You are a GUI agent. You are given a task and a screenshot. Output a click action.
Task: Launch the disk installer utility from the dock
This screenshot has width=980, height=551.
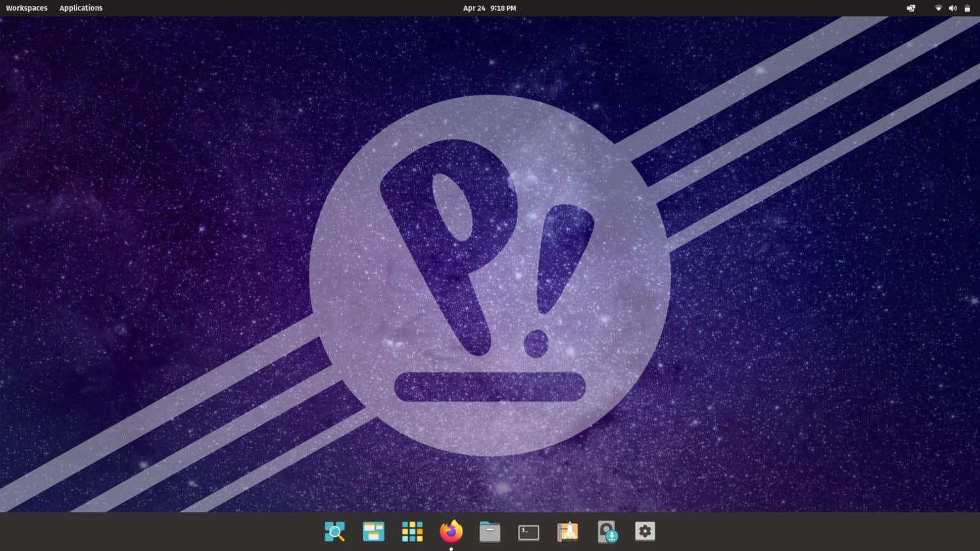[606, 531]
